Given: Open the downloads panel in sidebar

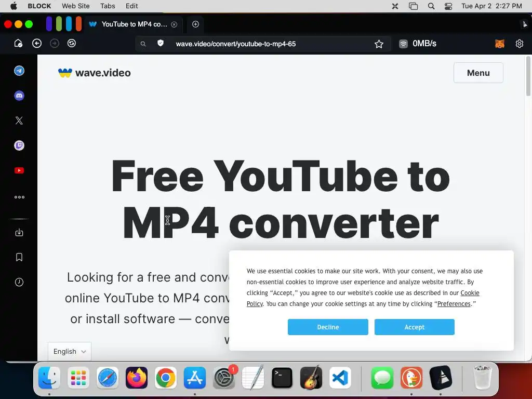Looking at the screenshot, I should [x=19, y=232].
